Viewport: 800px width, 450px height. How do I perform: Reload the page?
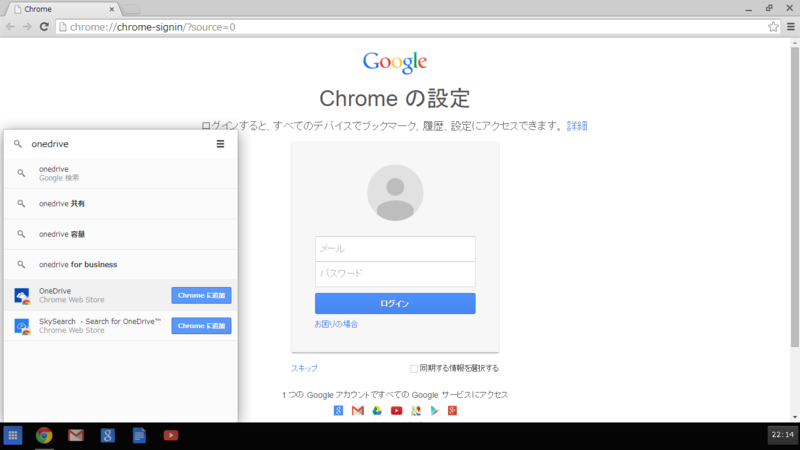(44, 27)
